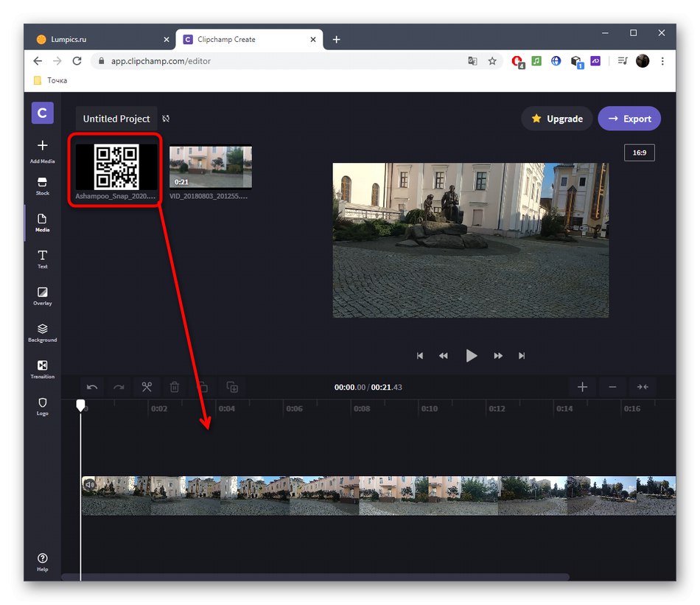Zoom in the timeline with plus button
The image size is (700, 605).
click(x=582, y=387)
